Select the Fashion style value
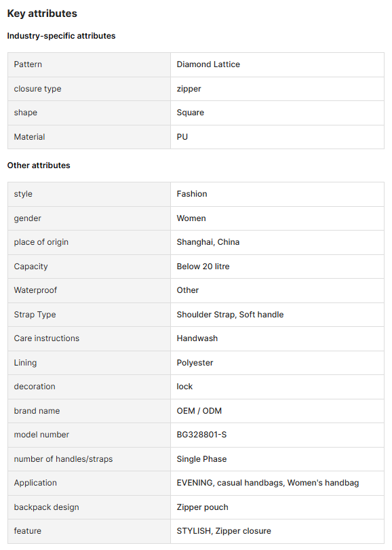Screen dimensions: 392x550 [x=192, y=194]
